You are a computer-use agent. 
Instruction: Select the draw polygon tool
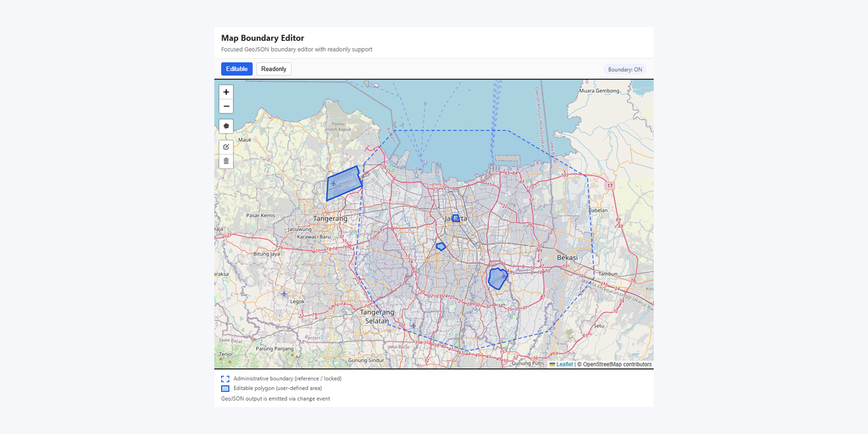226,126
